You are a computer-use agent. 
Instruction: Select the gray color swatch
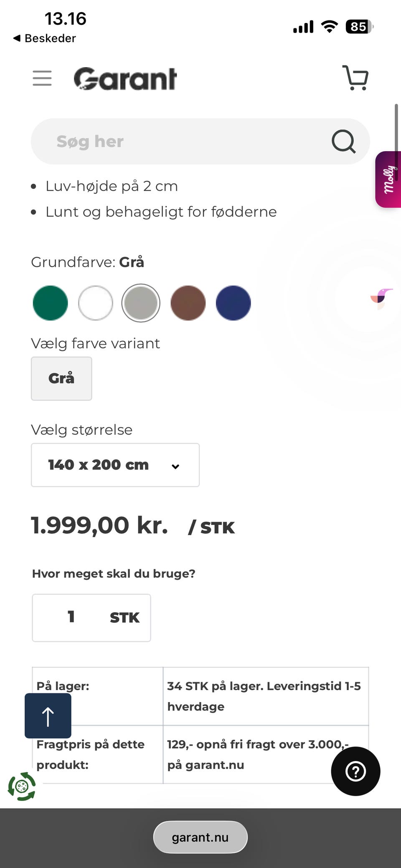pos(141,303)
